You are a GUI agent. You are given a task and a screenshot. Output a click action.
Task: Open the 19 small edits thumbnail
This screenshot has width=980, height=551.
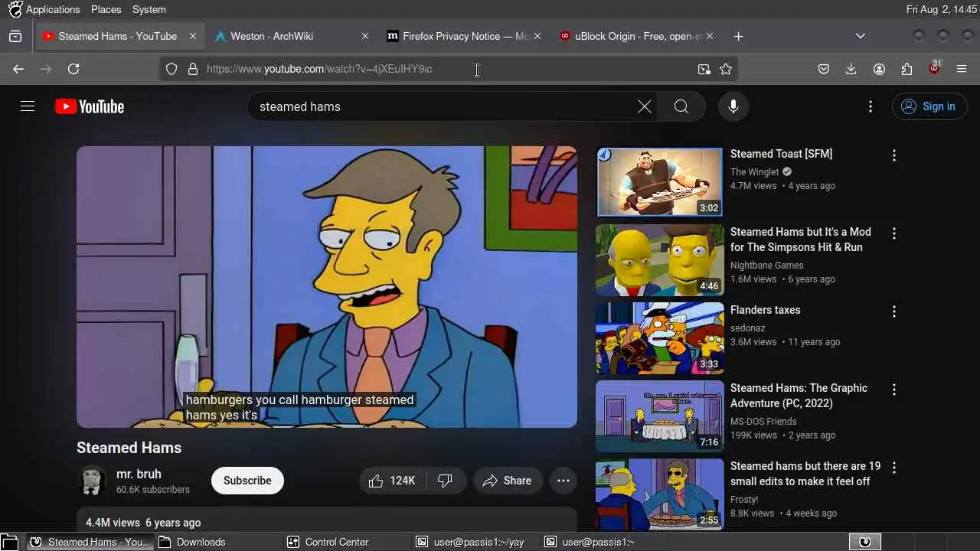[659, 494]
